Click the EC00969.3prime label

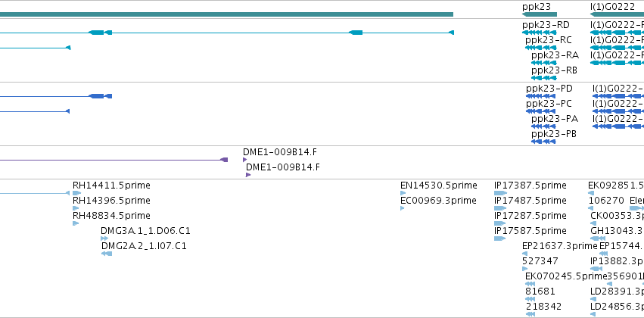pos(438,201)
